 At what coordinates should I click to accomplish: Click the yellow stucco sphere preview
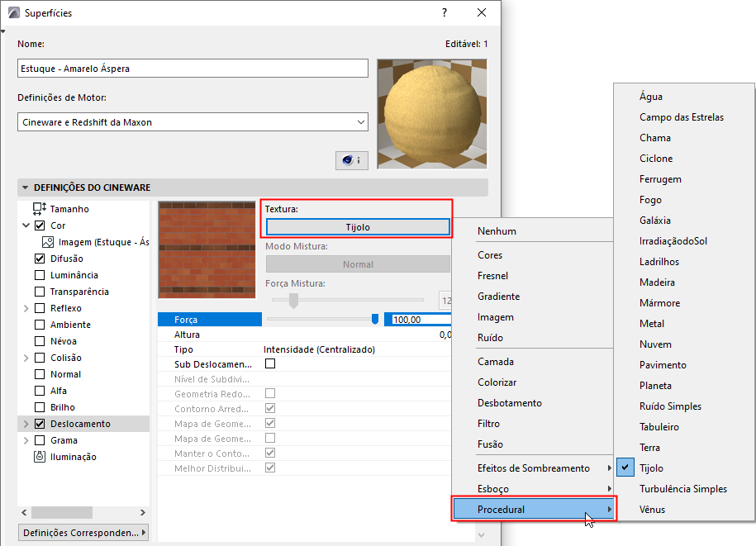(x=432, y=114)
